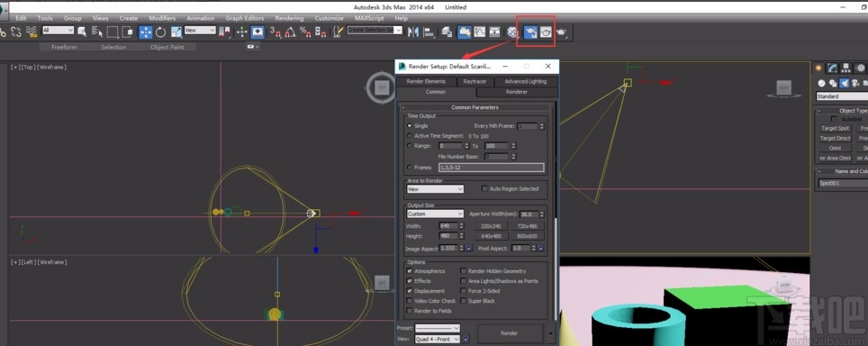The image size is (868, 346).
Task: Select the Active Time Segment radio button
Action: click(410, 136)
